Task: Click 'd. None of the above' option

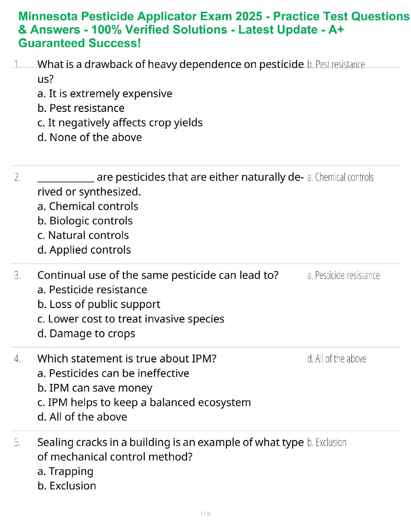Action: click(x=90, y=137)
